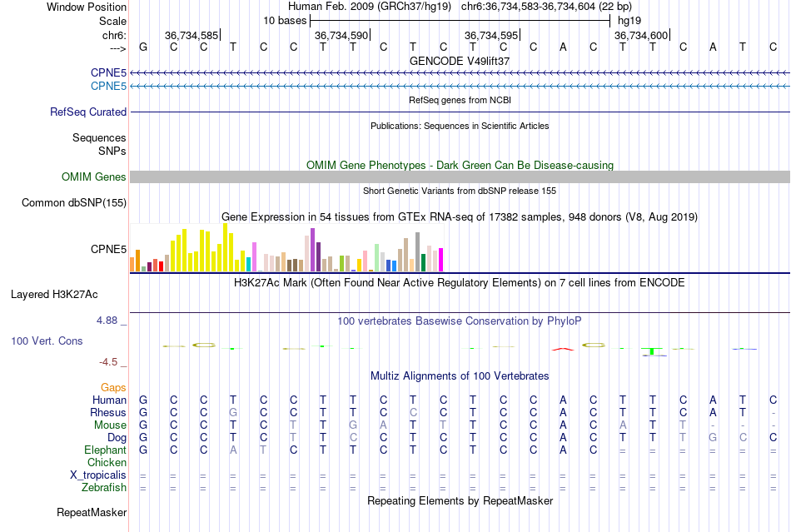Image resolution: width=791 pixels, height=532 pixels.
Task: Click the Human alignment row label
Action: [x=109, y=400]
